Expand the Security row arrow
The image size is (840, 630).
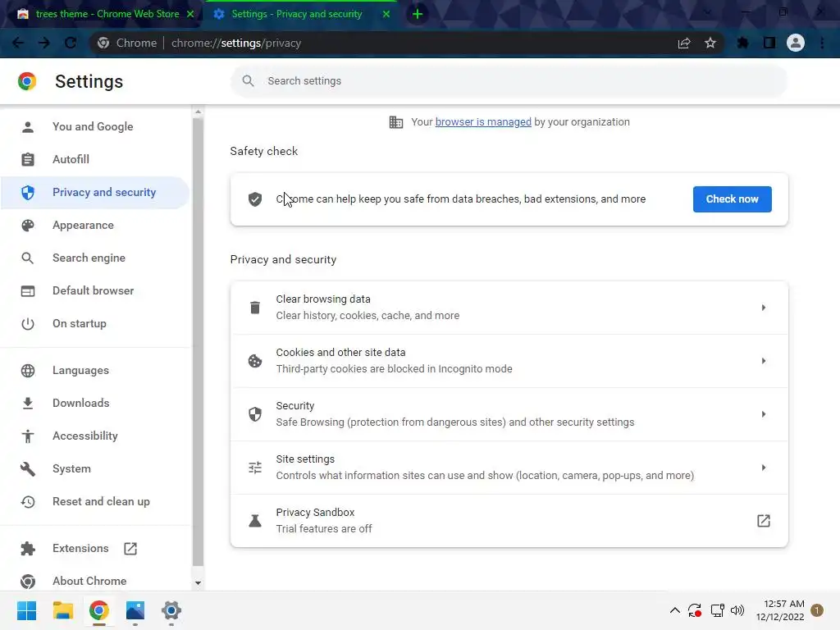tap(764, 414)
